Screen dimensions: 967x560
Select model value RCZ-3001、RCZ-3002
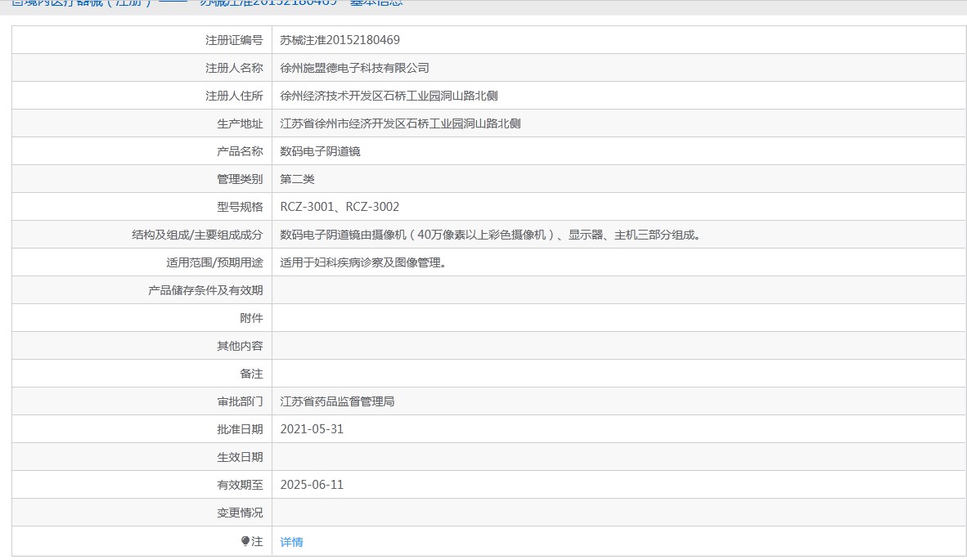tap(340, 207)
